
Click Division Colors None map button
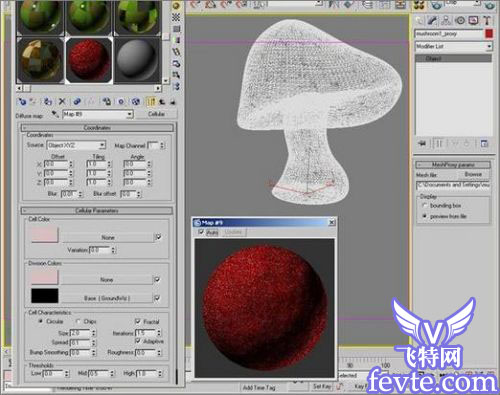point(107,280)
